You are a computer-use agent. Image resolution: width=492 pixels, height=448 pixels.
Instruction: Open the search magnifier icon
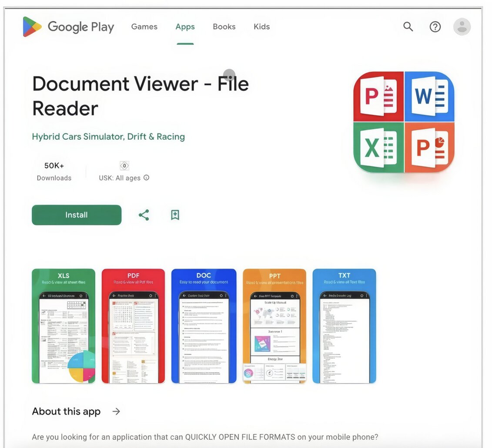408,27
